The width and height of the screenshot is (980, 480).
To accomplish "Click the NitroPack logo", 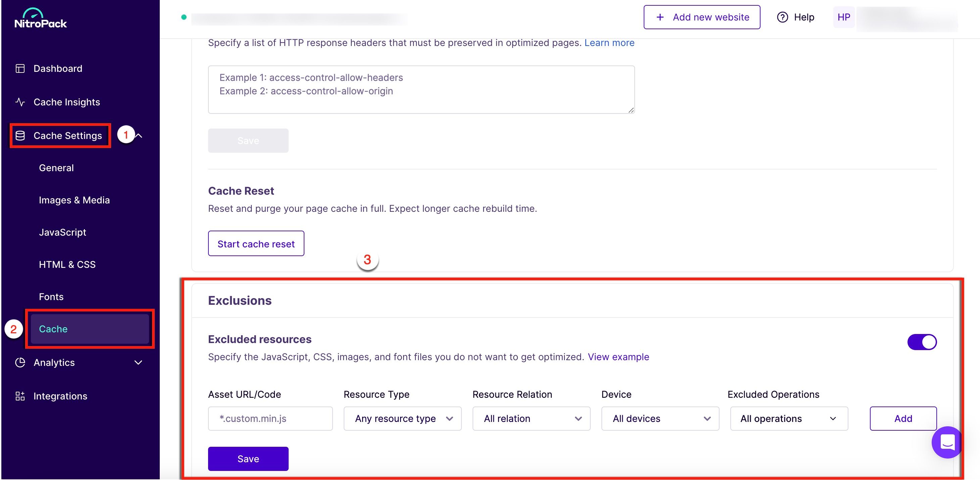I will pos(40,18).
